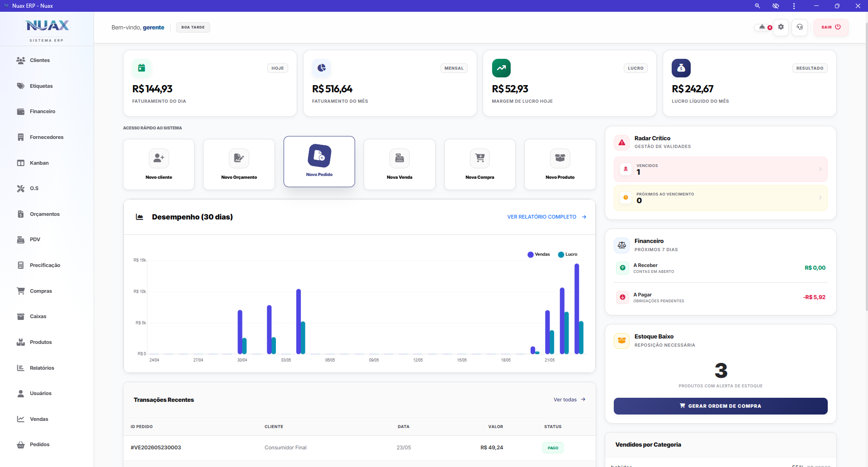Viewport: 868px width, 467px height.
Task: Click the Compras sidebar cart icon
Action: click(21, 291)
